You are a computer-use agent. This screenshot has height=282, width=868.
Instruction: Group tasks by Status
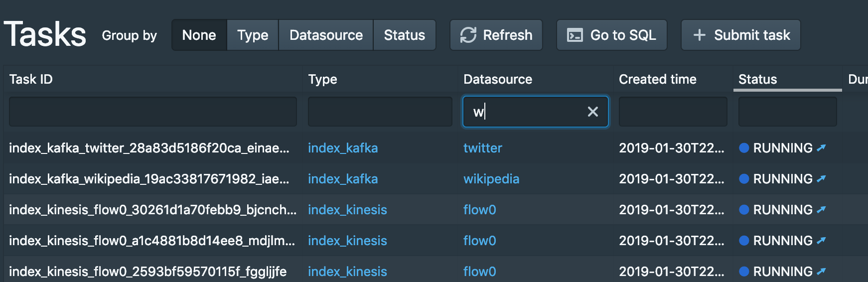tap(405, 35)
